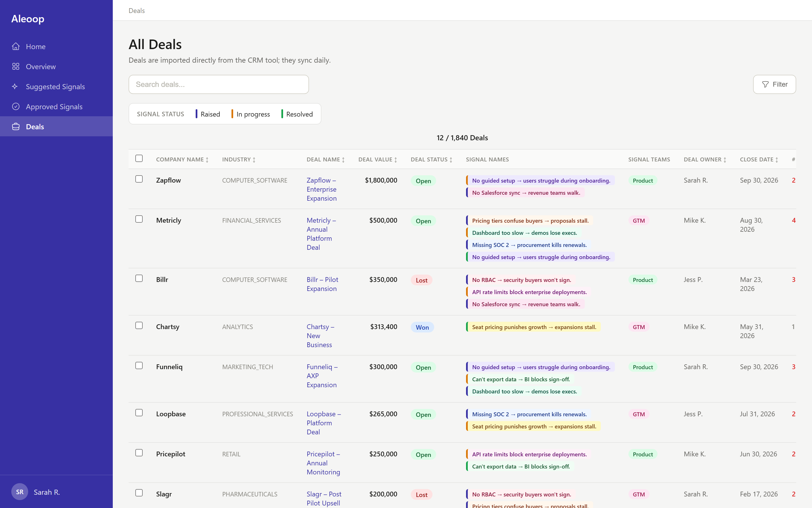
Task: Click the Home house icon in sidebar
Action: (x=16, y=46)
